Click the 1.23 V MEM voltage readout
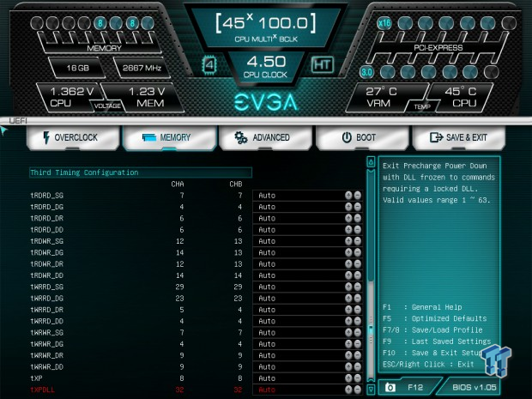 point(147,97)
